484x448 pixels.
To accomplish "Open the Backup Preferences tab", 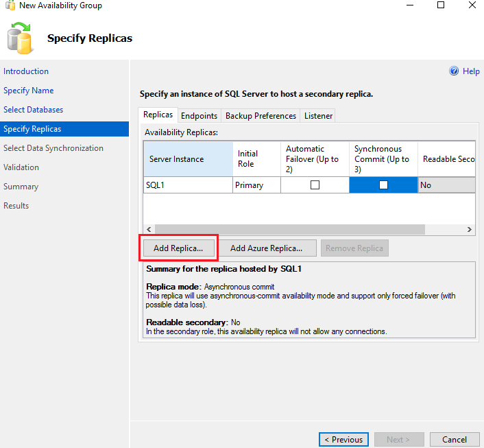I will point(261,116).
